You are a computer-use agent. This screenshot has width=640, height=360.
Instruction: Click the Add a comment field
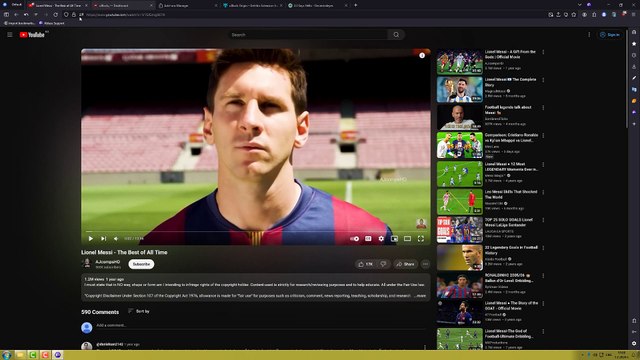pos(261,325)
